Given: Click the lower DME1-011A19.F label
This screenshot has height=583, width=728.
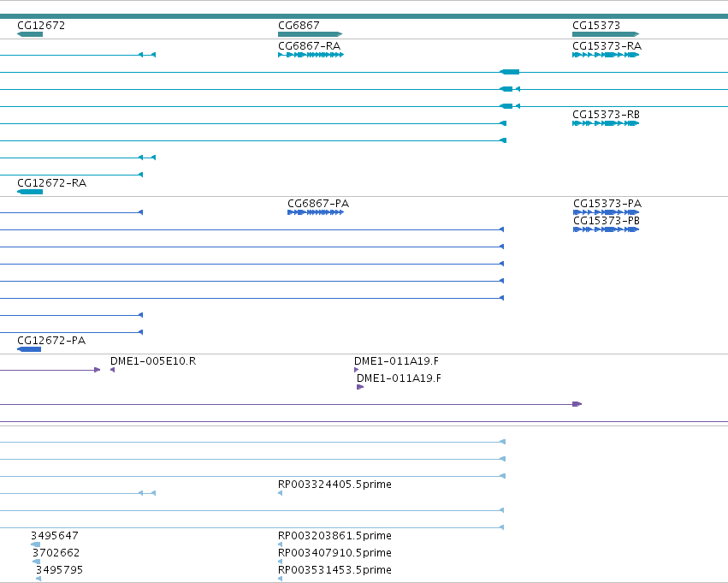Looking at the screenshot, I should (x=399, y=378).
